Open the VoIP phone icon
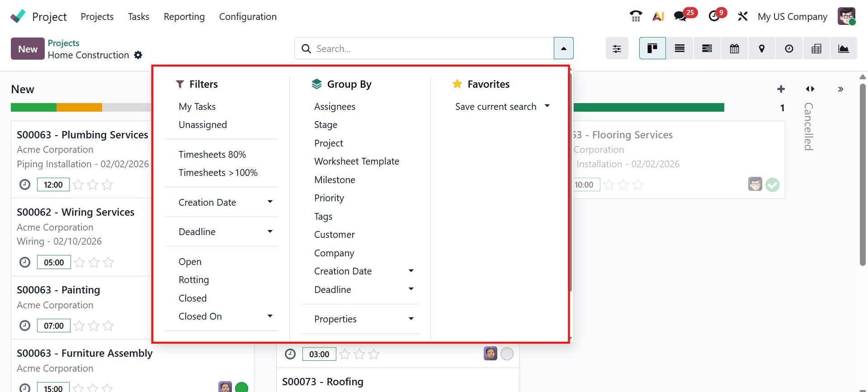The height and width of the screenshot is (392, 868). point(636,16)
